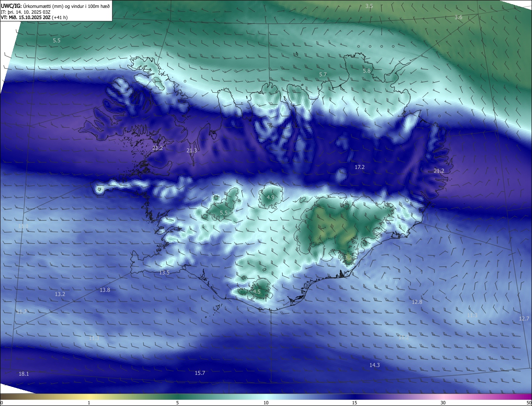Screen dimensions: 532x406
Task: Click the 4.5 precipitation value
Action: [x=257, y=292]
